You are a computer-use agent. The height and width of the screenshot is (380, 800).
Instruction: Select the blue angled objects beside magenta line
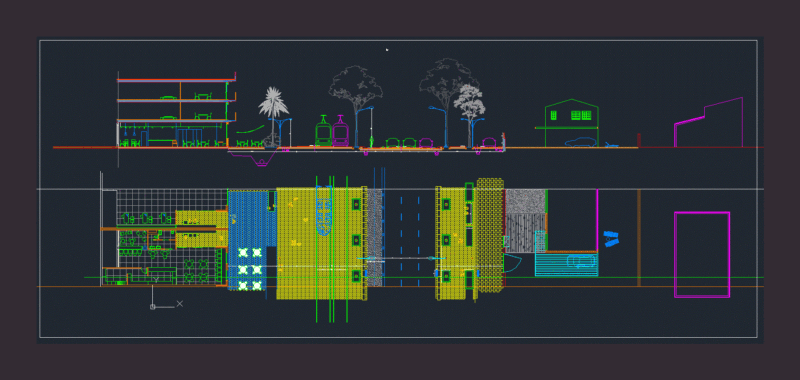point(611,239)
